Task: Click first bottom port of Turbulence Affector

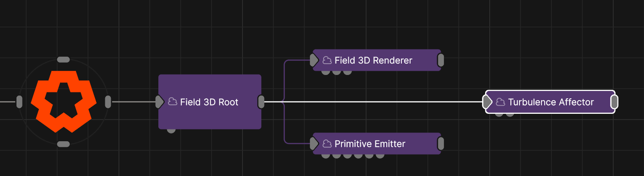Action: click(x=499, y=114)
